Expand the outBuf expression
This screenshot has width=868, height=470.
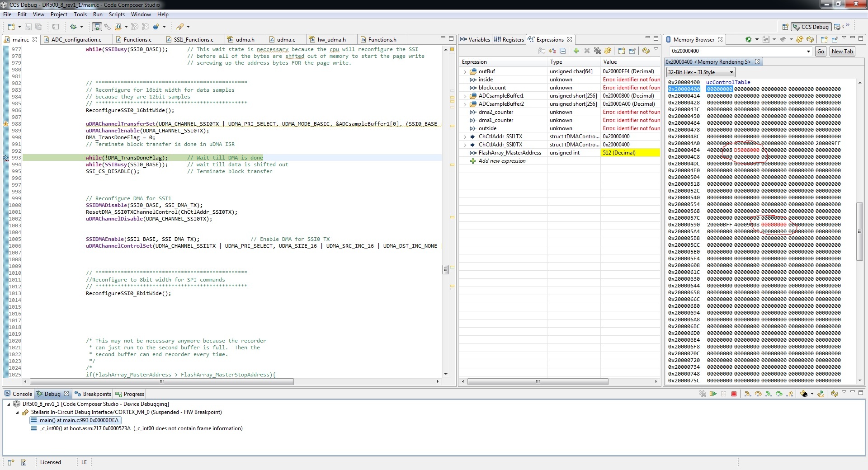tap(465, 72)
